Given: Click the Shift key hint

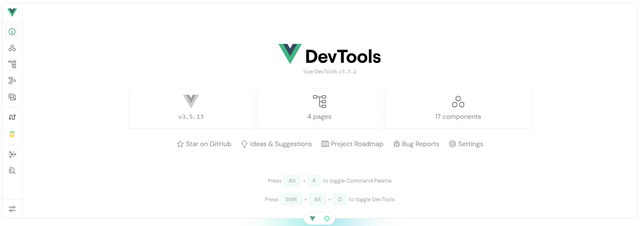Looking at the screenshot, I should 291,200.
